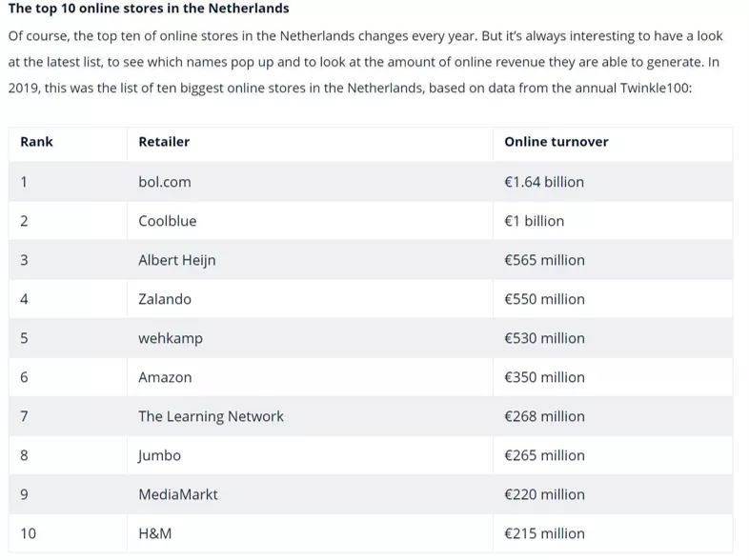Click the Amazon retailer entry

pos(165,378)
